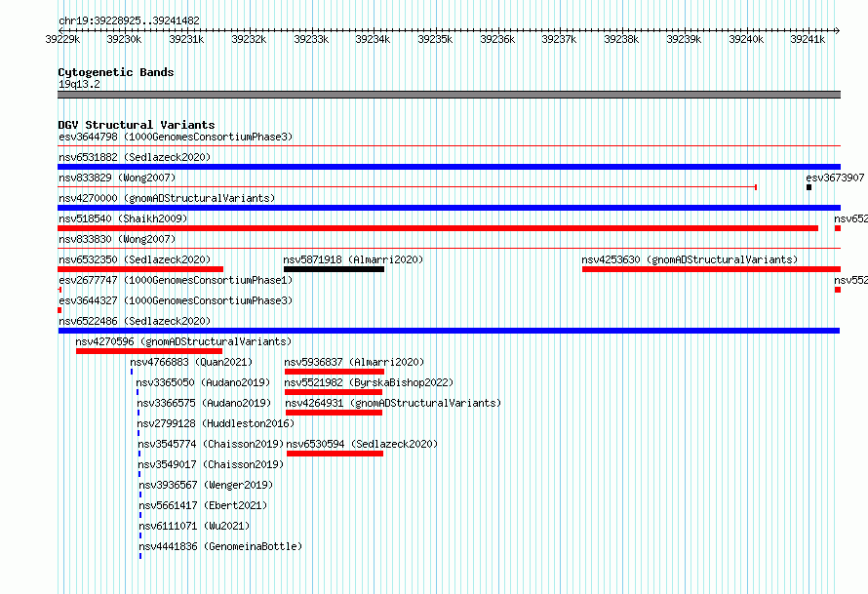This screenshot has height=594, width=868.
Task: Click the red bar of nsv5936837 (Almarri2020)
Action: tap(335, 372)
